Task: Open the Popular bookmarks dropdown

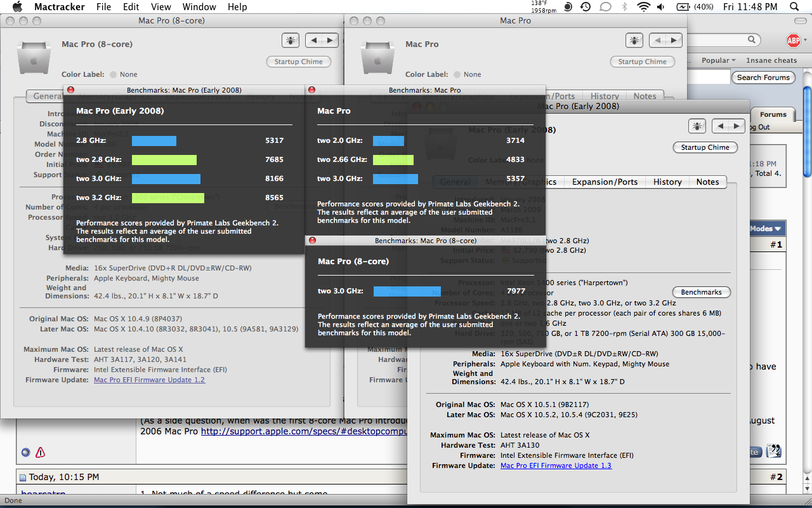Action: 718,60
